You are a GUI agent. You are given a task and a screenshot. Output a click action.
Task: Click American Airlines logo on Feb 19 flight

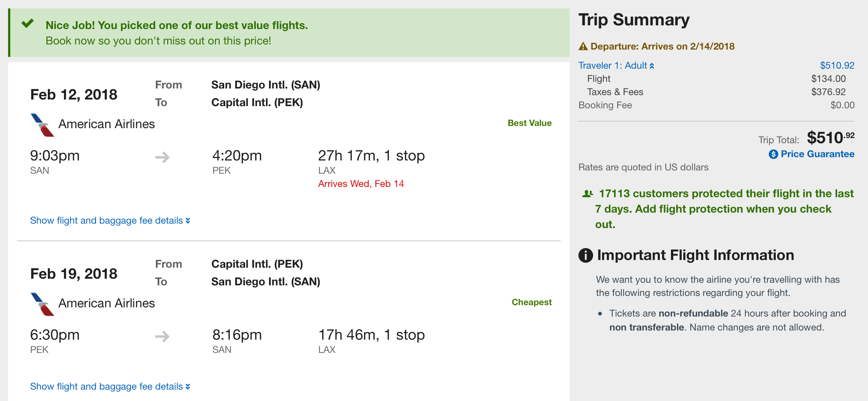pyautogui.click(x=42, y=304)
